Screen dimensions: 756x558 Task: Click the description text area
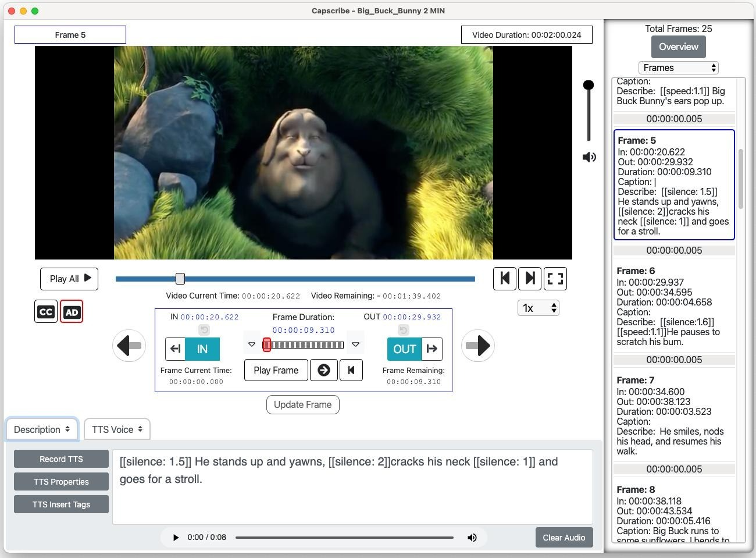click(352, 487)
